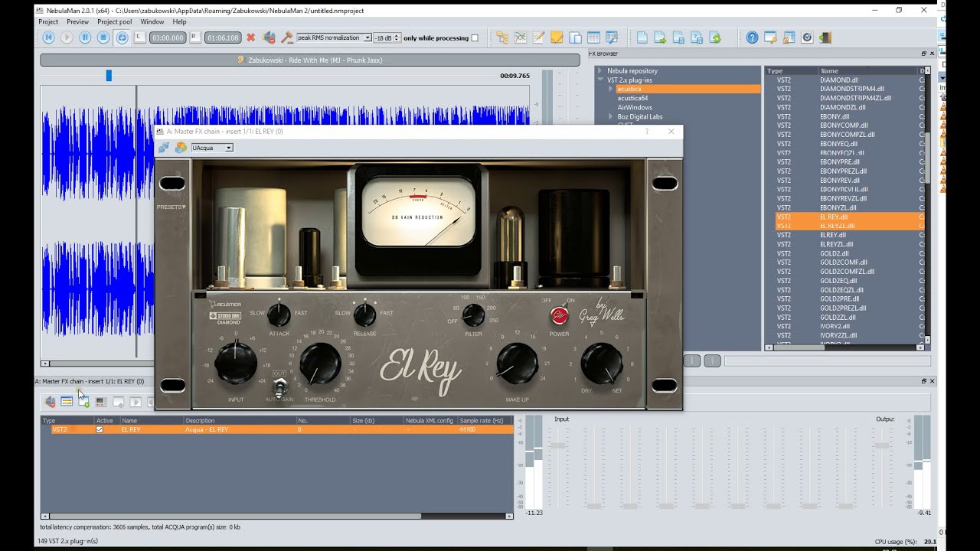This screenshot has width=980, height=551.
Task: Sort plugin list by Name column header
Action: 868,70
